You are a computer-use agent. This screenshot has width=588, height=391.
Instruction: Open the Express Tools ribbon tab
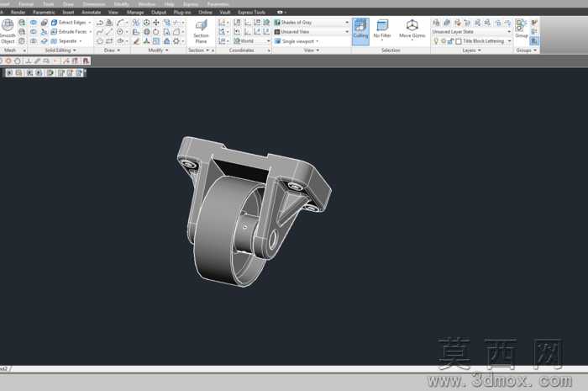click(x=251, y=13)
